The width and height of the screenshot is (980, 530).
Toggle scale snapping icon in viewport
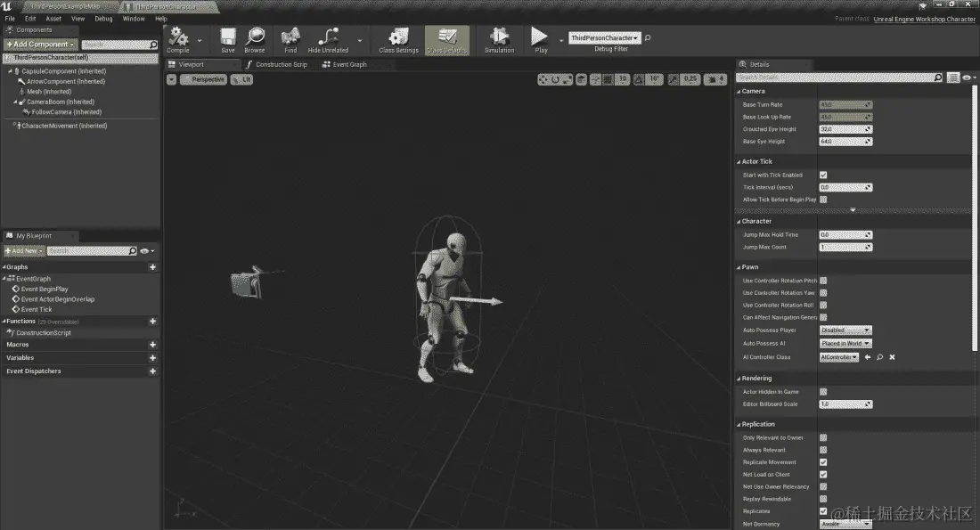click(x=674, y=79)
